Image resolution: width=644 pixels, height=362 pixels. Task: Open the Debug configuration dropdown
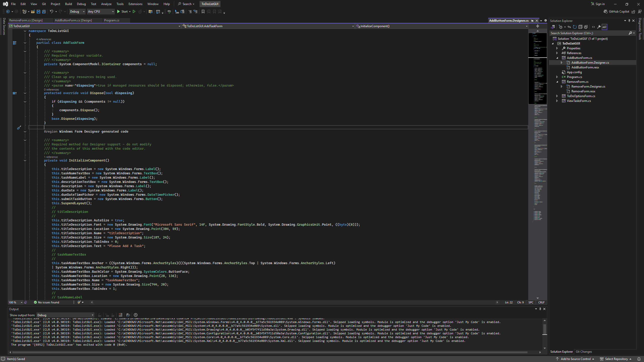[x=77, y=12]
